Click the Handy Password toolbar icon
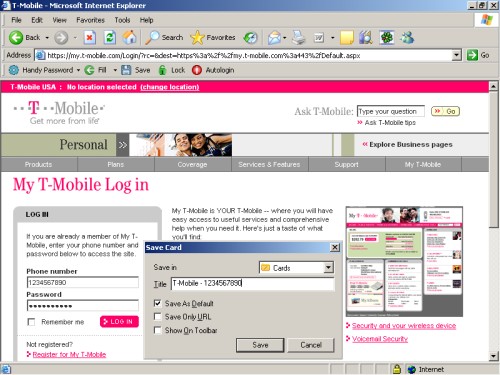The width and height of the screenshot is (500, 375). pyautogui.click(x=14, y=70)
